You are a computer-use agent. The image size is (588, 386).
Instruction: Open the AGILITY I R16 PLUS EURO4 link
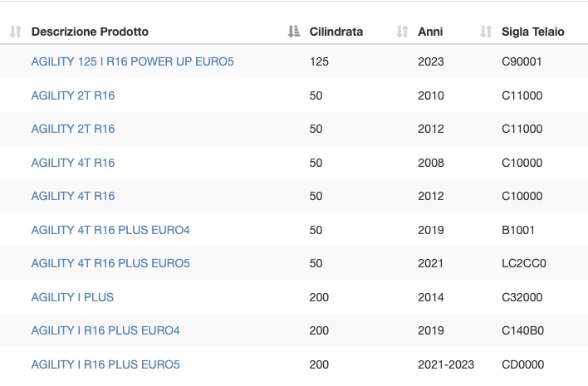pyautogui.click(x=105, y=330)
